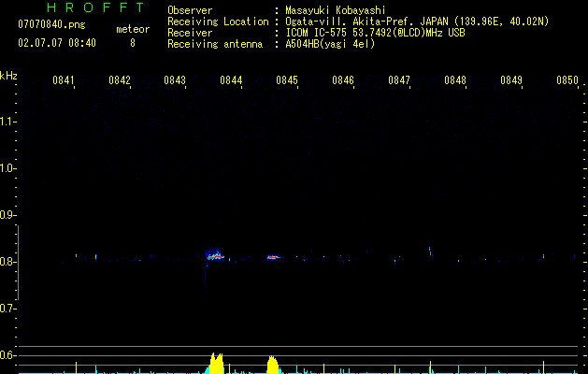Click the meteor label
This screenshot has width=588, height=374.
(x=133, y=29)
